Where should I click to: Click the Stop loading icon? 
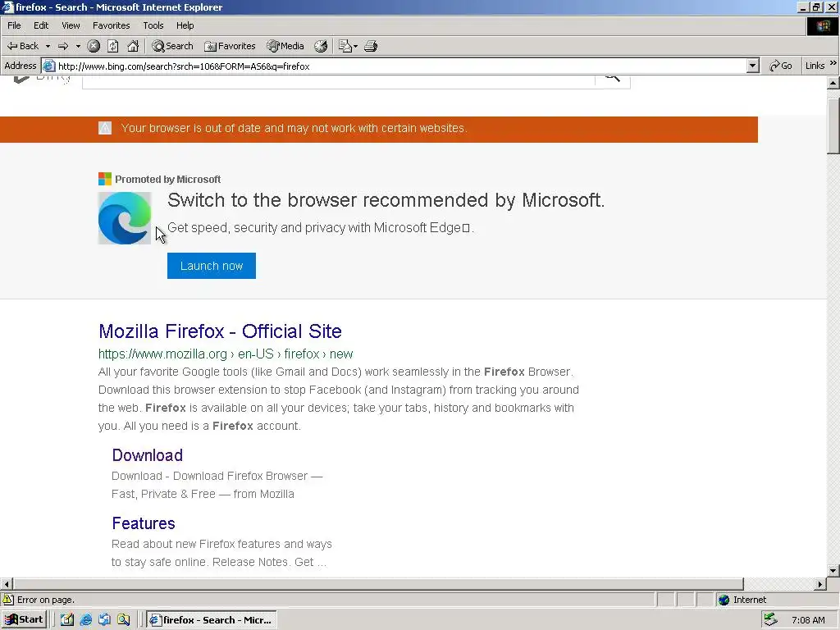(94, 46)
